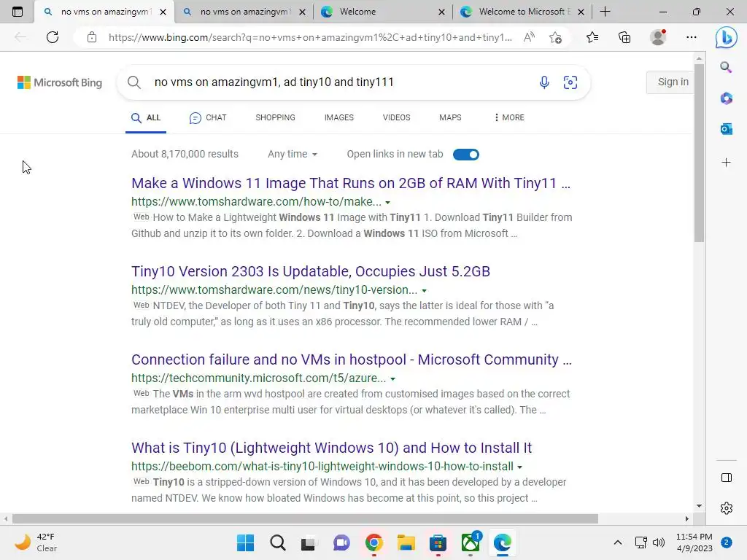This screenshot has width=747, height=560.
Task: Search using voice microphone
Action: pos(544,82)
